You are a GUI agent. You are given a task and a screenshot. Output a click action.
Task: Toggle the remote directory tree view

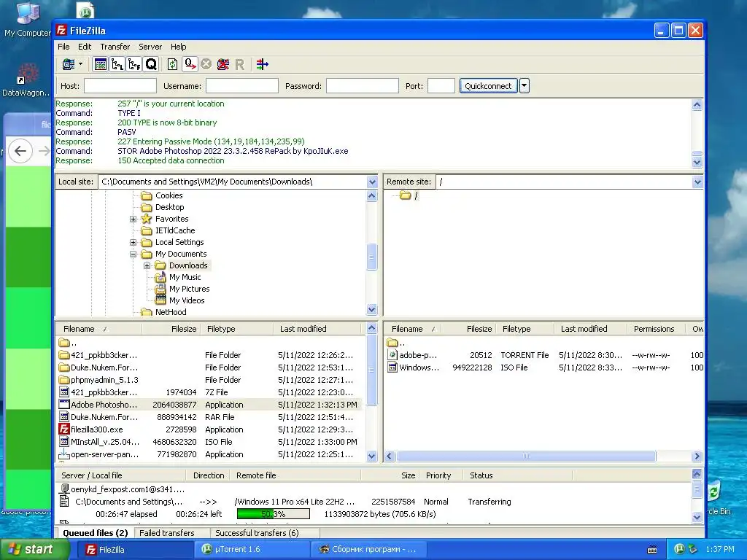[x=134, y=64]
